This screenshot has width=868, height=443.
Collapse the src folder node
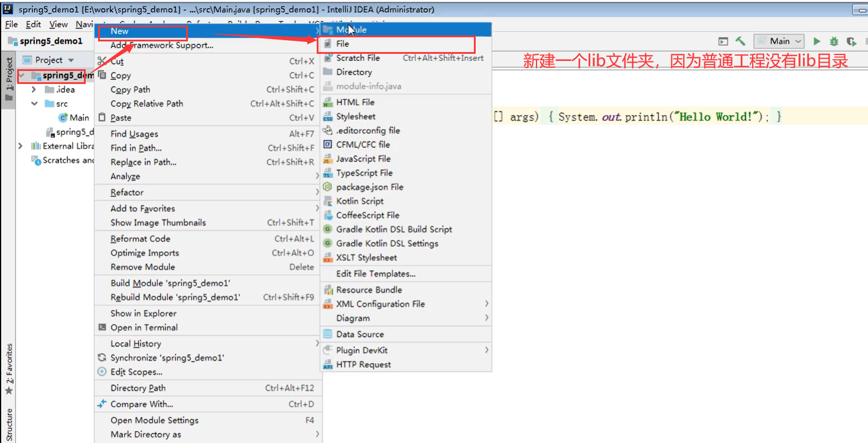[x=34, y=104]
